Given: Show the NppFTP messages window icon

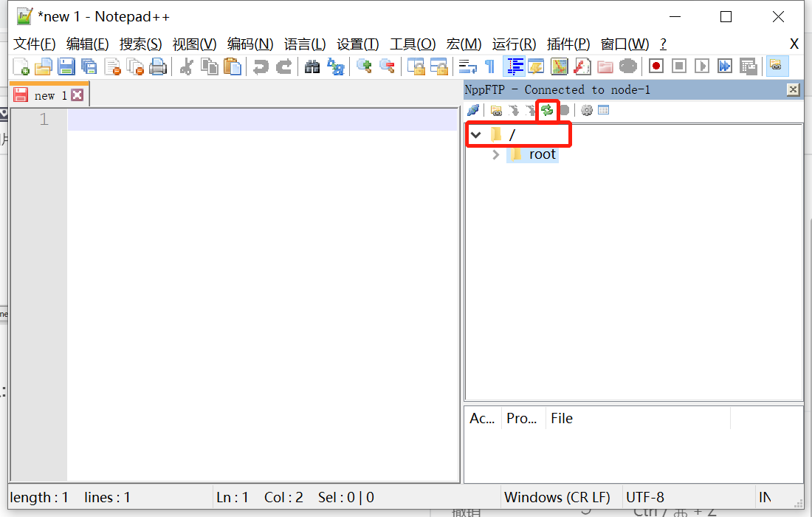Looking at the screenshot, I should click(x=603, y=110).
